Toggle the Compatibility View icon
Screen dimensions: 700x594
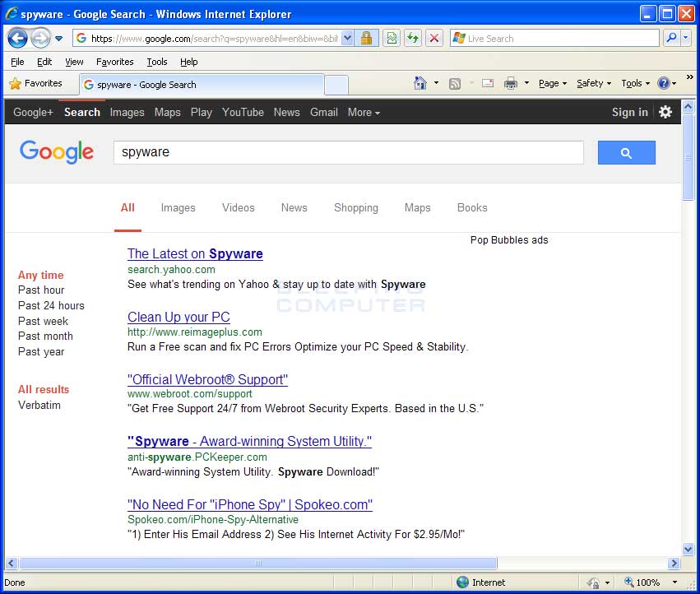(392, 39)
